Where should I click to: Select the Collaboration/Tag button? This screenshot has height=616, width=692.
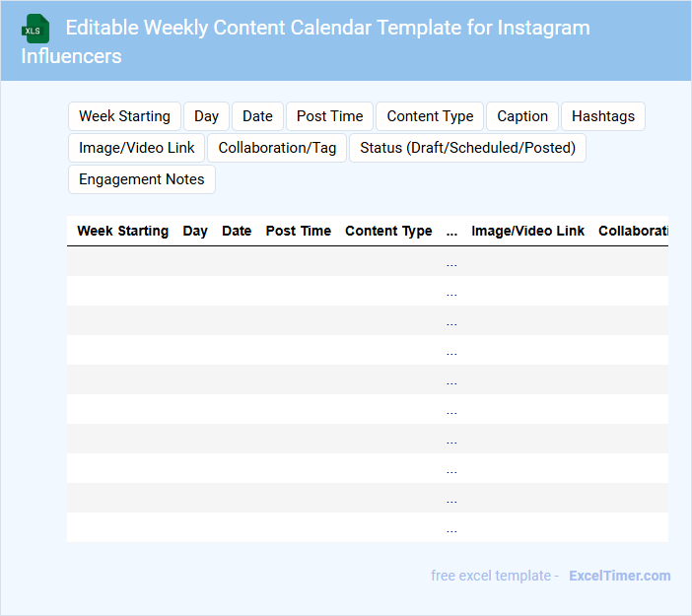coord(277,148)
